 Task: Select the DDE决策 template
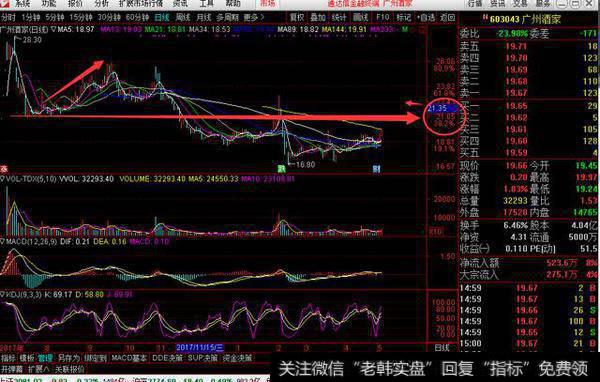pos(167,358)
